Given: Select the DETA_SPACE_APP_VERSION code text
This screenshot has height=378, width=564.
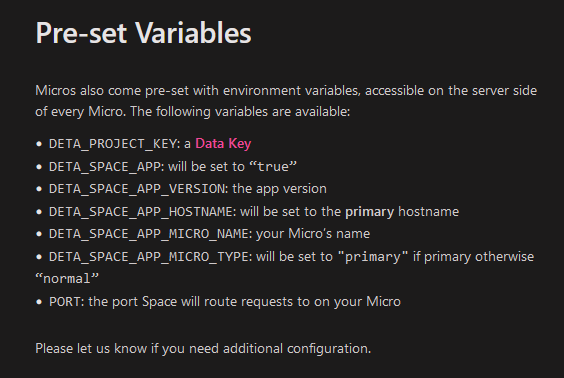Looking at the screenshot, I should pyautogui.click(x=137, y=189).
